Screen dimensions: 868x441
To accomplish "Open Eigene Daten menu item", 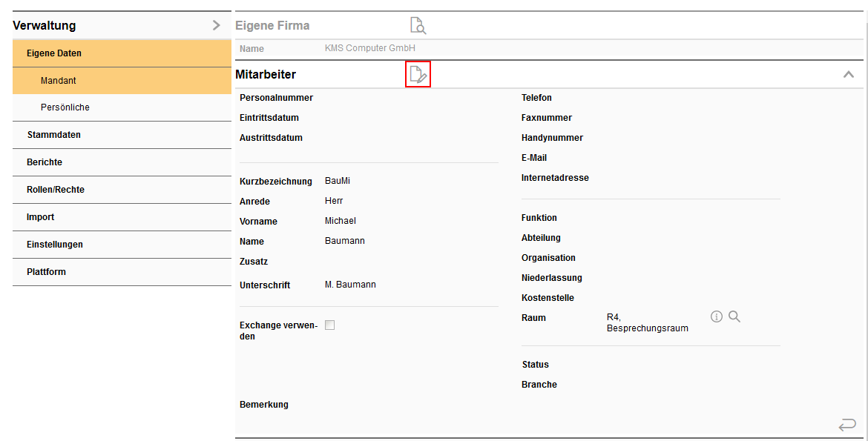I will (54, 53).
